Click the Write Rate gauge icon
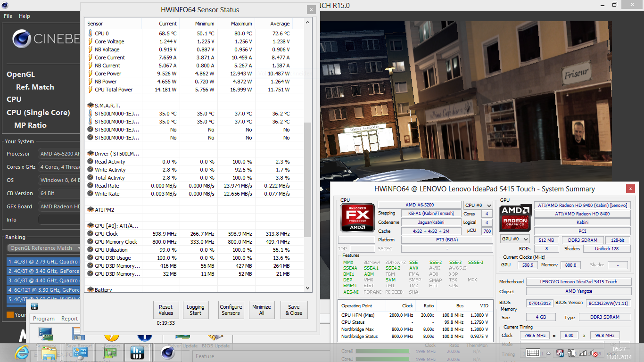Screen dimensions: 644x362 (91, 194)
